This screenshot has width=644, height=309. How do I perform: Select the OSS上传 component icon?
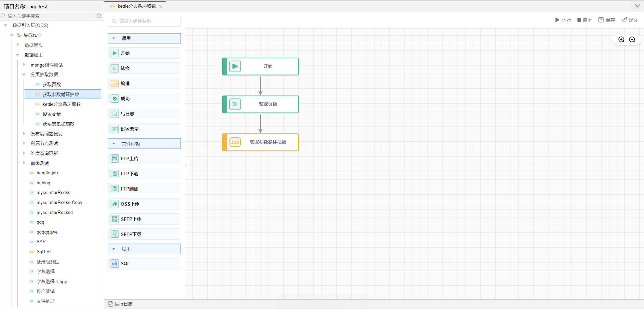click(x=115, y=204)
